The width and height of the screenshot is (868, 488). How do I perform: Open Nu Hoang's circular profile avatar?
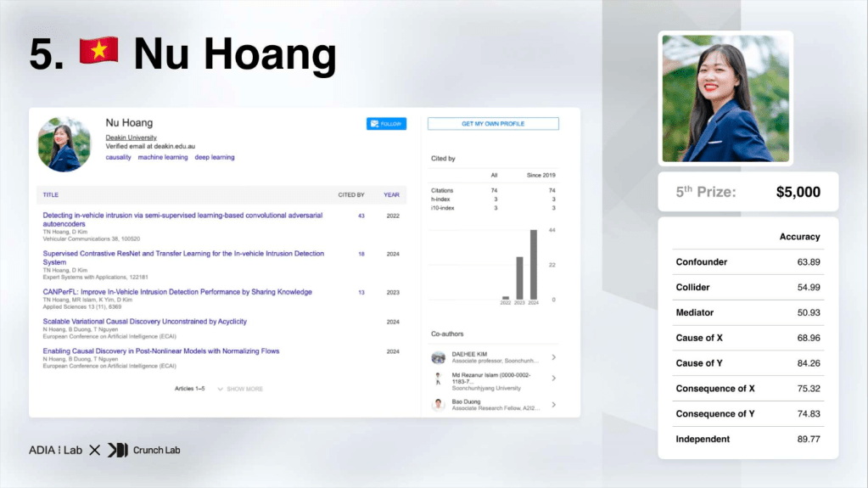click(x=64, y=144)
